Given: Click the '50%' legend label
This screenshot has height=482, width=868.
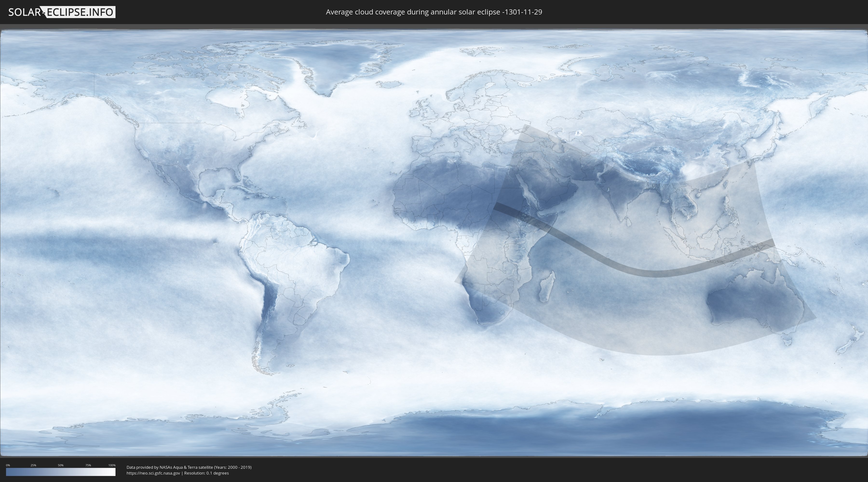Looking at the screenshot, I should [x=61, y=465].
